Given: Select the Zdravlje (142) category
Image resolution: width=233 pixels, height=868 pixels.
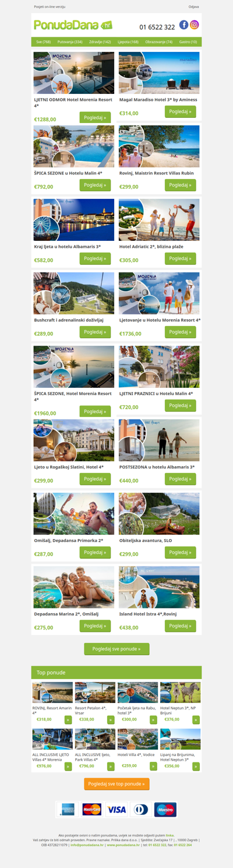Looking at the screenshot, I should pyautogui.click(x=99, y=42).
